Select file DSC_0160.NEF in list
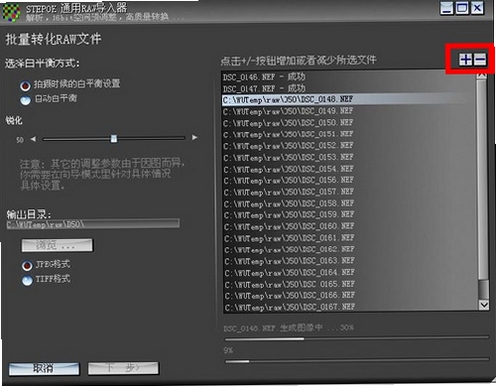 349,227
